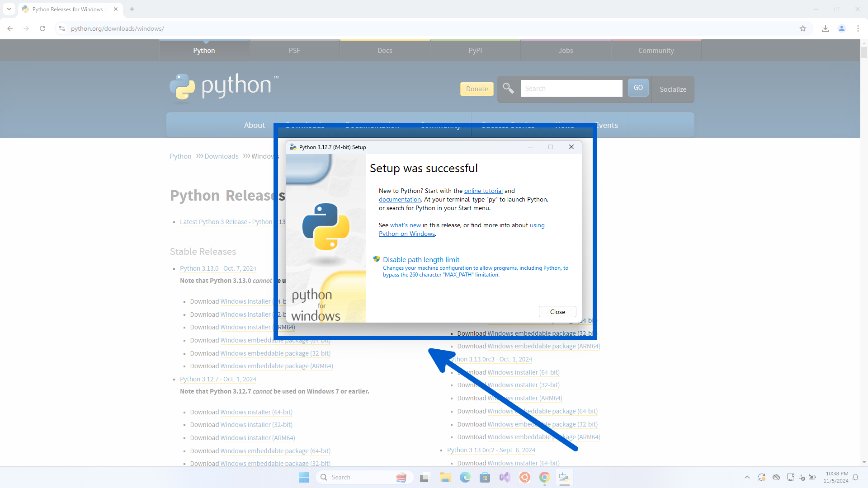The image size is (868, 488).
Task: Open the Latest Python 3 Release link
Action: tap(226, 221)
